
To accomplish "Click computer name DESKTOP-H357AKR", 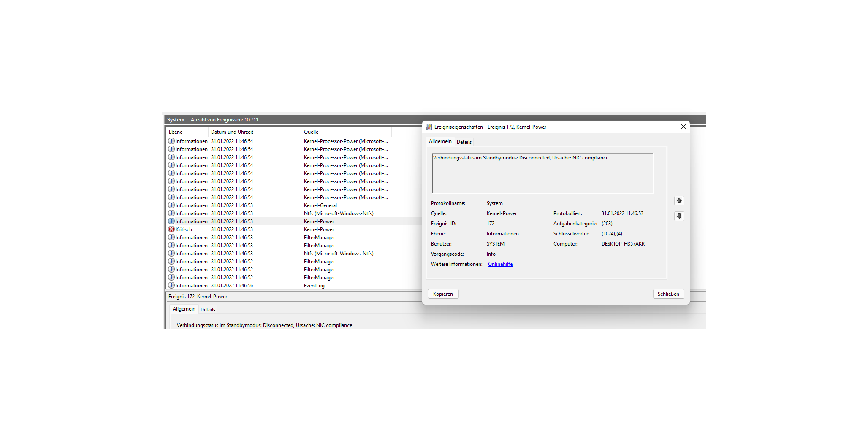I will (623, 244).
